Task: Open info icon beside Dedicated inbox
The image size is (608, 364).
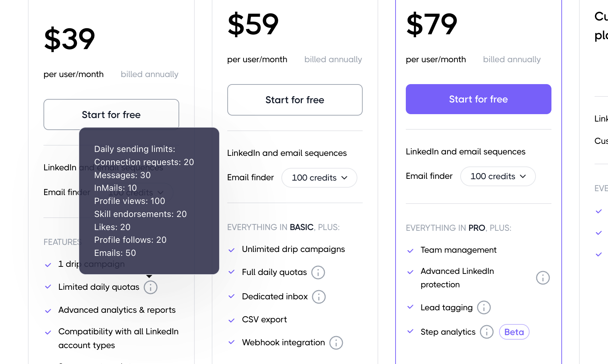Action: click(x=319, y=297)
